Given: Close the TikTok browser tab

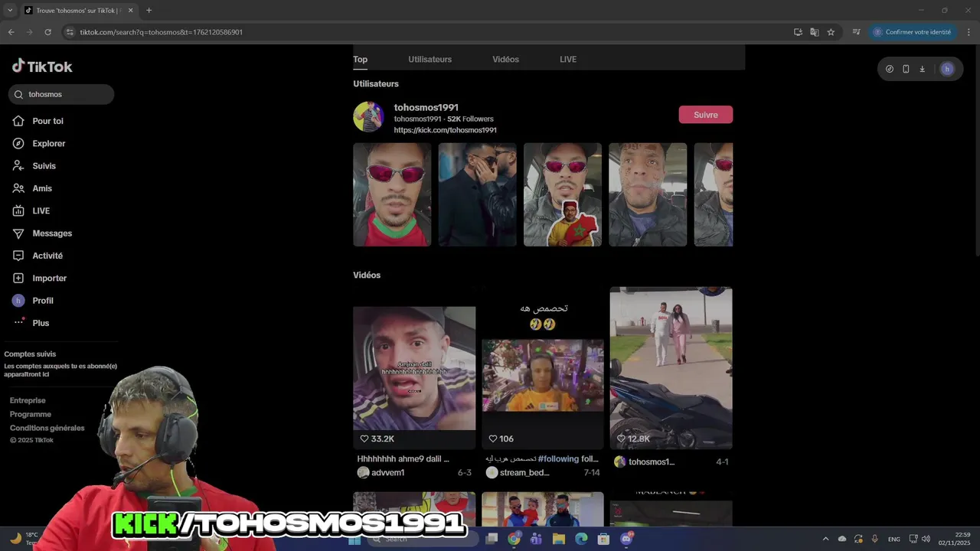Looking at the screenshot, I should point(130,11).
